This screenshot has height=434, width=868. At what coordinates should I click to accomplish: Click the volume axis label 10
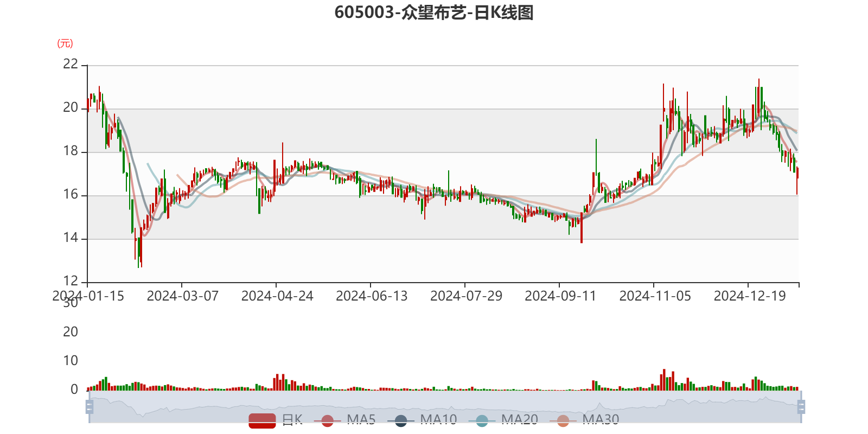(71, 361)
